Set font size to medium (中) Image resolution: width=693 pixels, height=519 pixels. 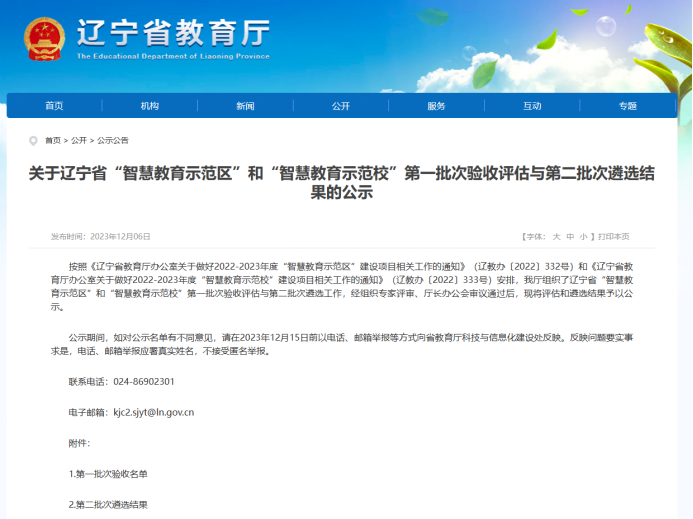(570, 237)
